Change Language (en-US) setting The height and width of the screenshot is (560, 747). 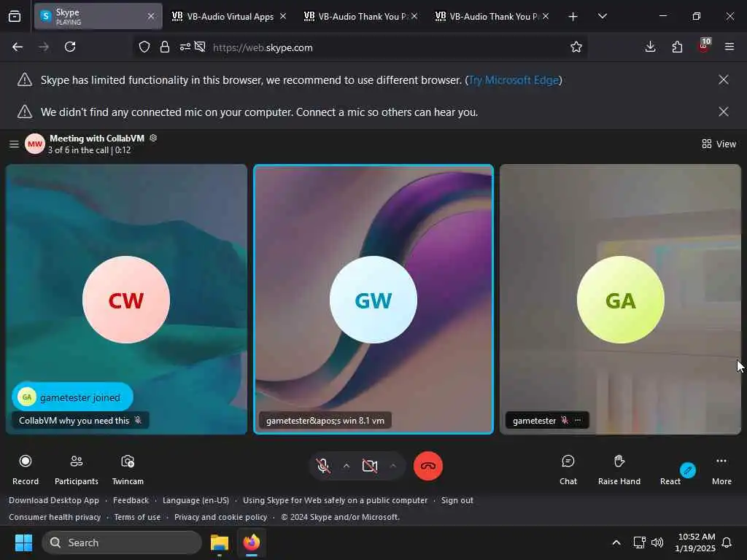tap(196, 500)
